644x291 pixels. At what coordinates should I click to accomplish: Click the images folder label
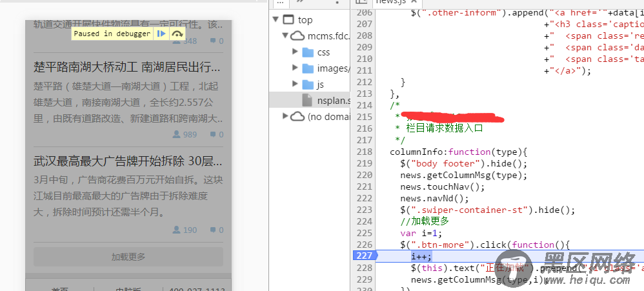click(x=334, y=68)
